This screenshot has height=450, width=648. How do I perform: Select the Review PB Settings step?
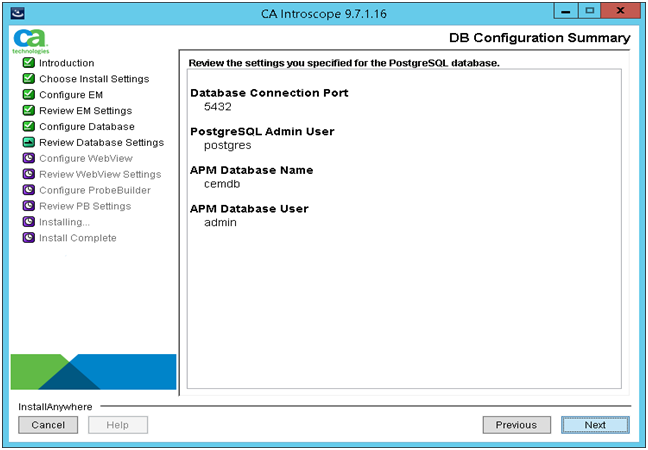coord(84,207)
